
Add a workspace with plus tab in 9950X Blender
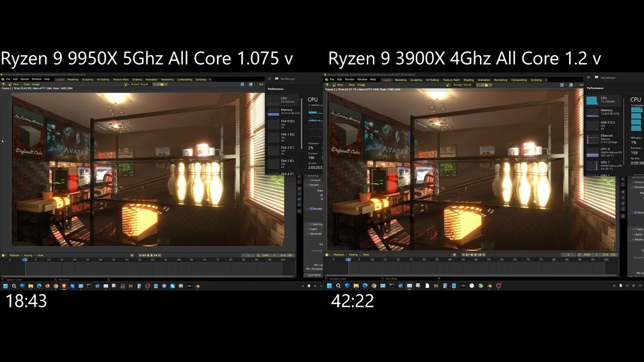210,79
